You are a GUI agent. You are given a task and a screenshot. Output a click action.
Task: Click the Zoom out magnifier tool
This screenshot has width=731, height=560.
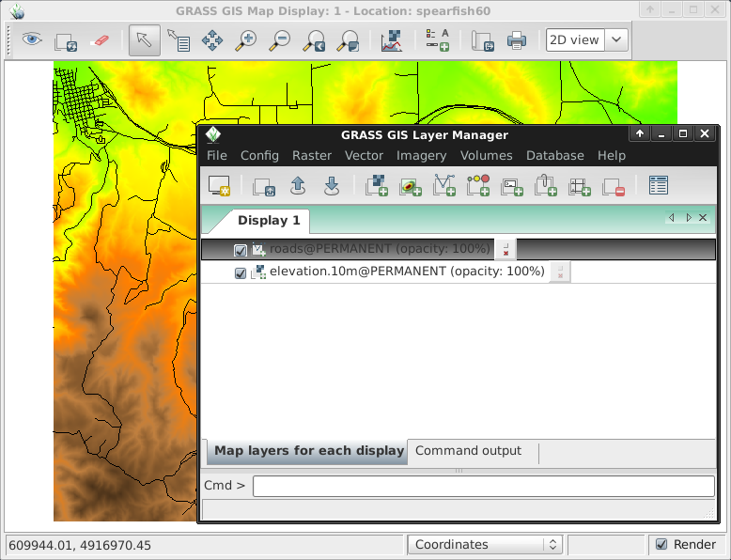coord(279,40)
